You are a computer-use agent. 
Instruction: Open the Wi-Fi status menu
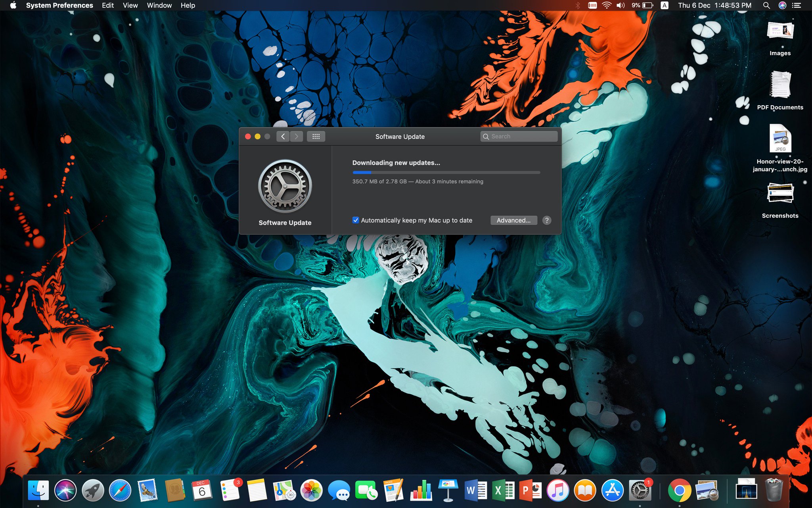(606, 5)
